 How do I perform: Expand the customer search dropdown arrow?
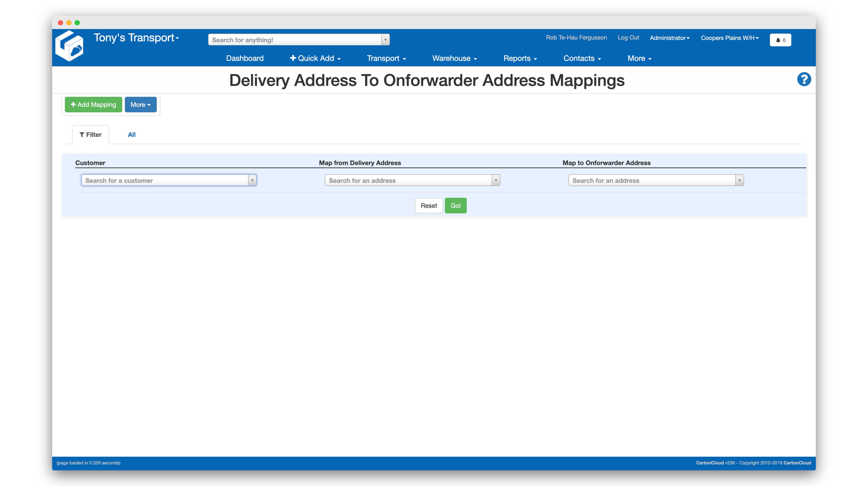252,180
